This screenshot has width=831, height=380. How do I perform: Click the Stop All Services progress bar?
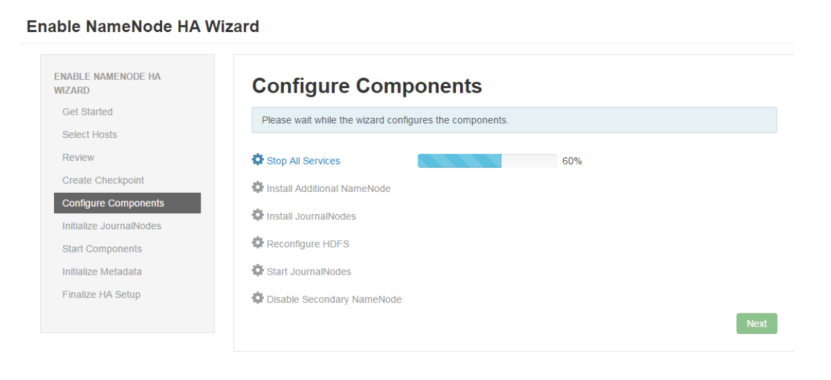[x=487, y=161]
